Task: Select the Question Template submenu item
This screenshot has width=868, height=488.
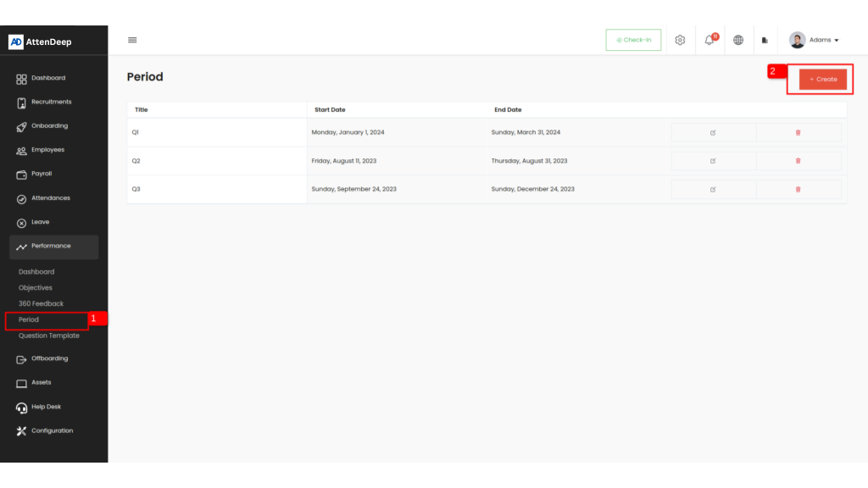Action: click(49, 335)
